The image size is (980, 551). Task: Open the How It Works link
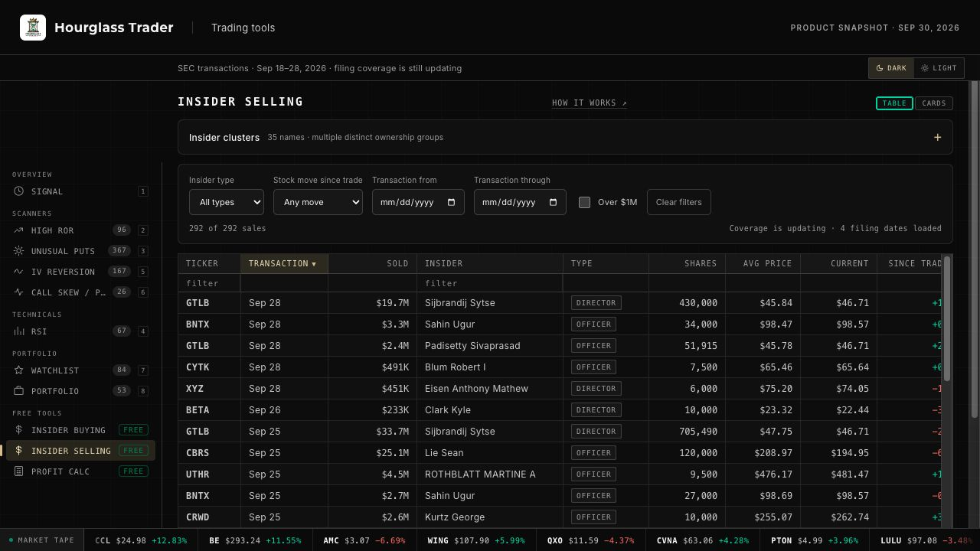tap(590, 103)
